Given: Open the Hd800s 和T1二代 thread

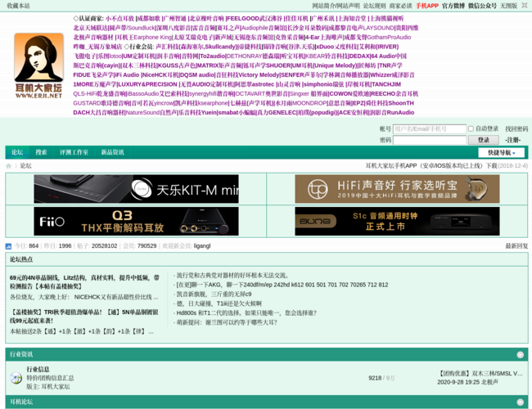Looking at the screenshot, I should coord(246,313).
